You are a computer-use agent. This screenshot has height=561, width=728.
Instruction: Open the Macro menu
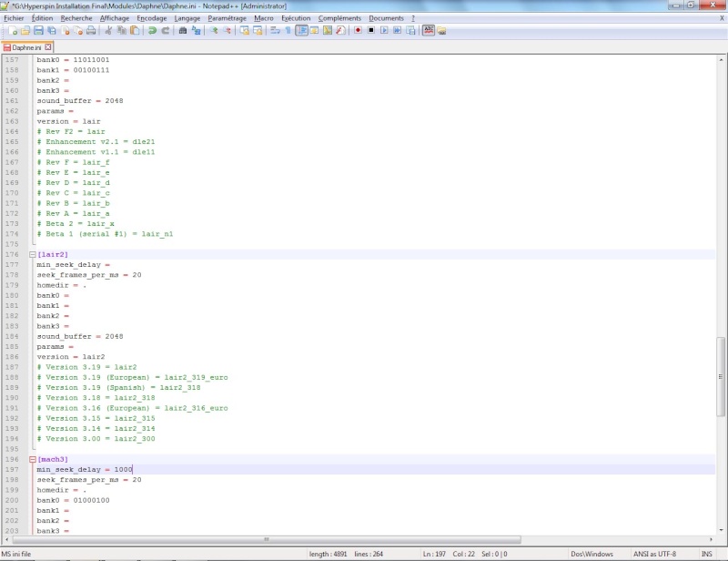click(x=264, y=18)
